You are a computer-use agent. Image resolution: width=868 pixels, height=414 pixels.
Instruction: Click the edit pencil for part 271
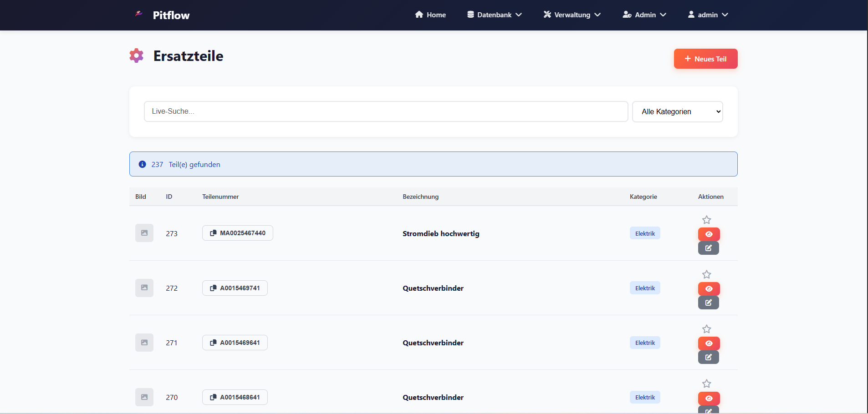click(708, 357)
